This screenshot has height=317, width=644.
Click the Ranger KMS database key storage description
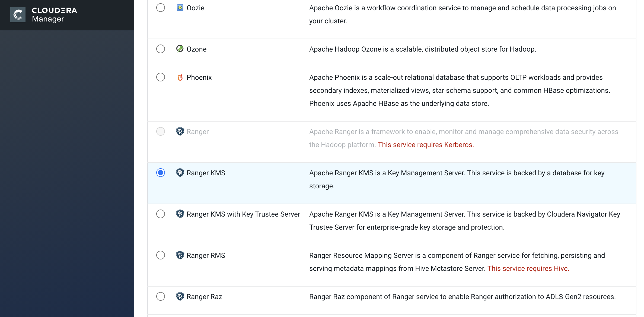coord(457,179)
